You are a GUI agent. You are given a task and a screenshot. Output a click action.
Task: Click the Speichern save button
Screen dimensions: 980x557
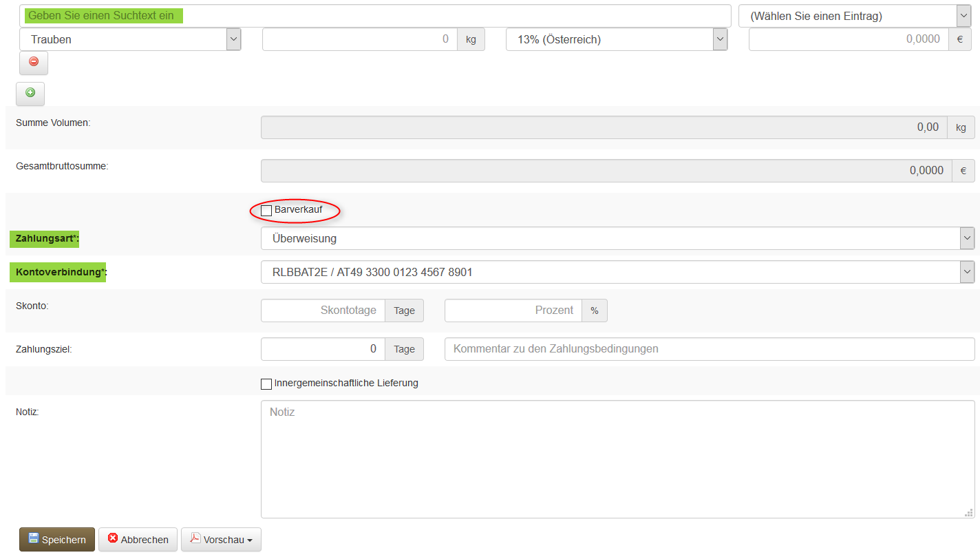(57, 540)
